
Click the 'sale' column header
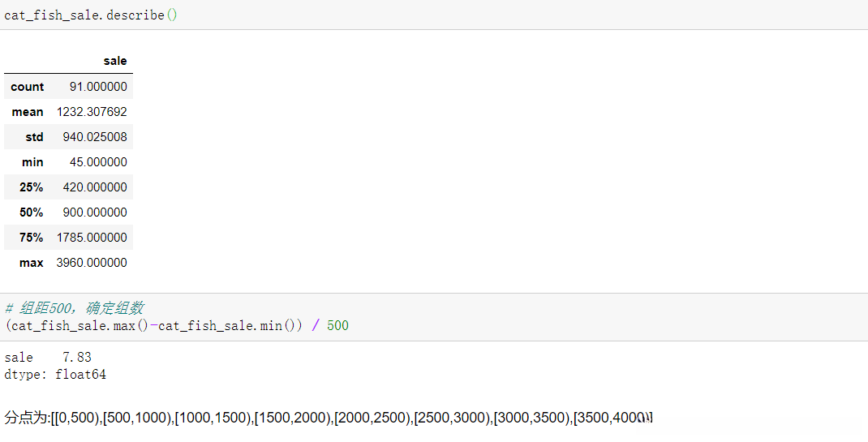click(115, 61)
